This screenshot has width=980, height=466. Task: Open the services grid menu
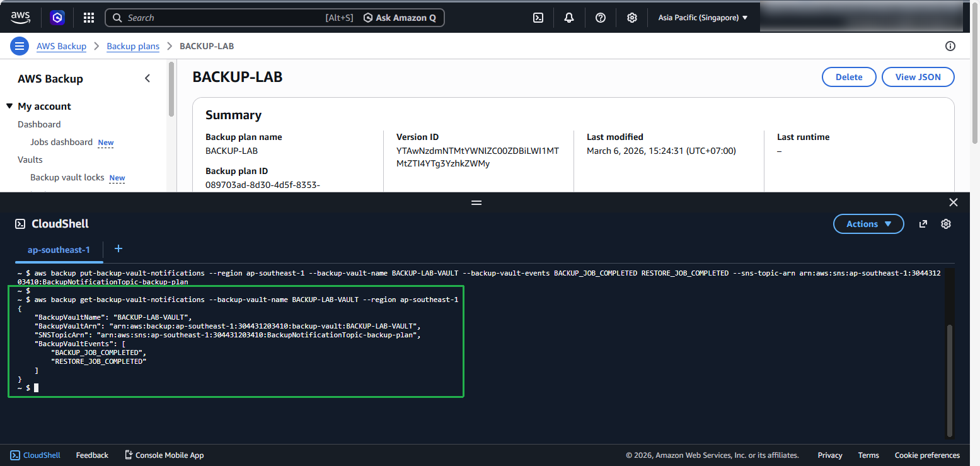click(x=89, y=18)
